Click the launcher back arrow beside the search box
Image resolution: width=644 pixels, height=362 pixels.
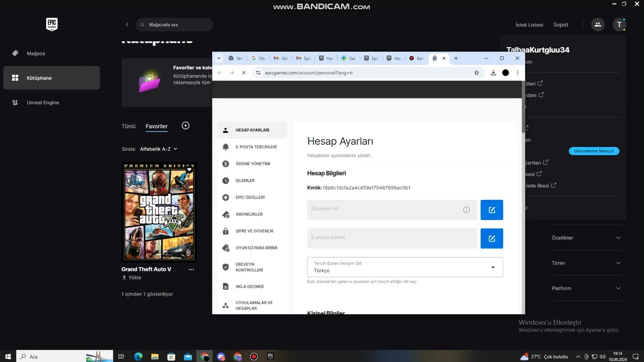(127, 25)
